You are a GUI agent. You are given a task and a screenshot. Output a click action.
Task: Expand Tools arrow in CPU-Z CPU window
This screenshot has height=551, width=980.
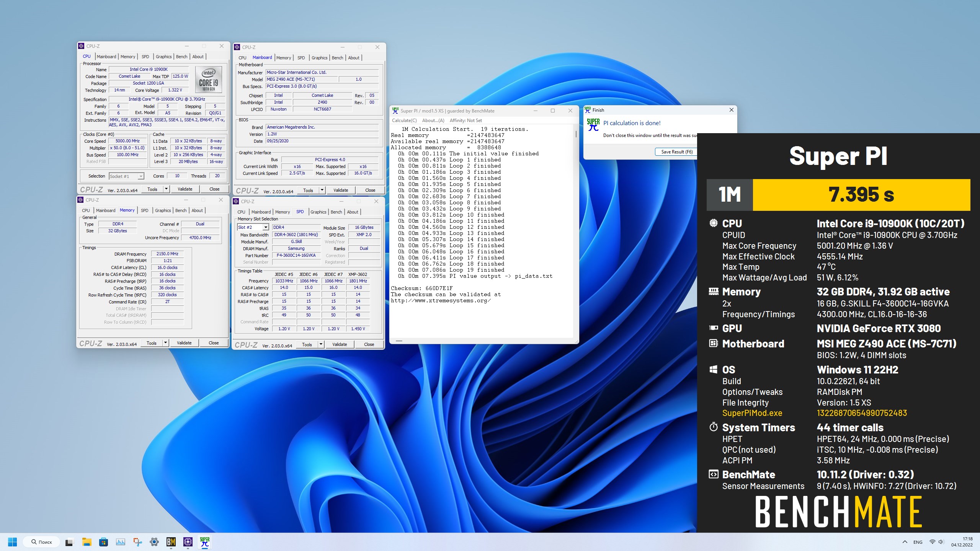(x=166, y=189)
